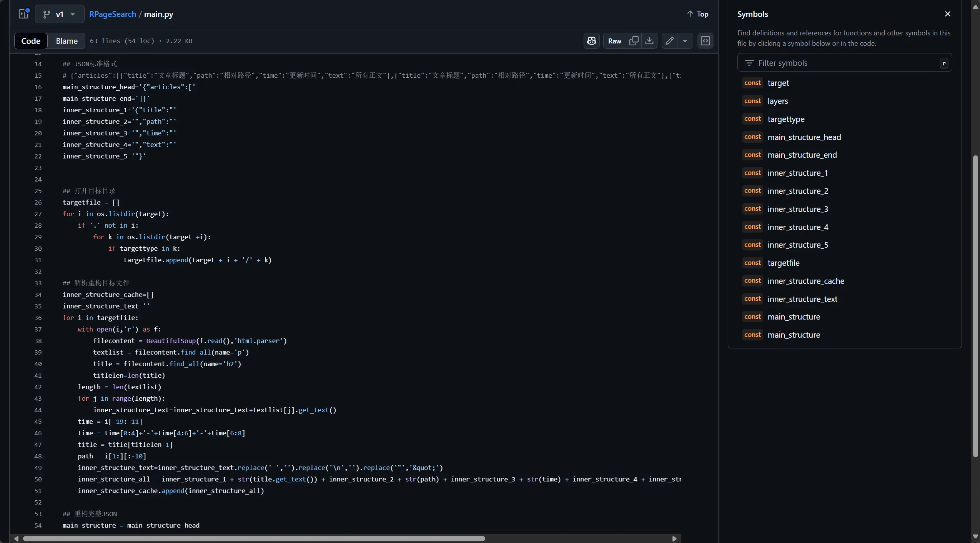Select the inner_structure_cache symbol

806,281
